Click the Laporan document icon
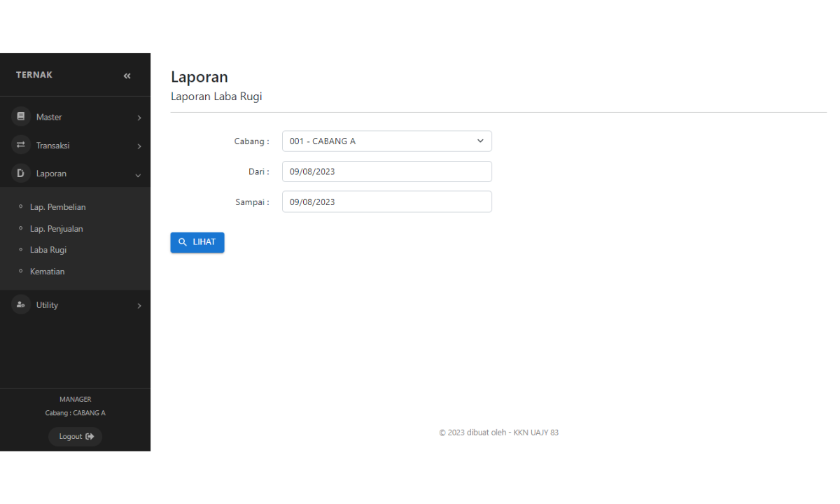 [x=21, y=173]
